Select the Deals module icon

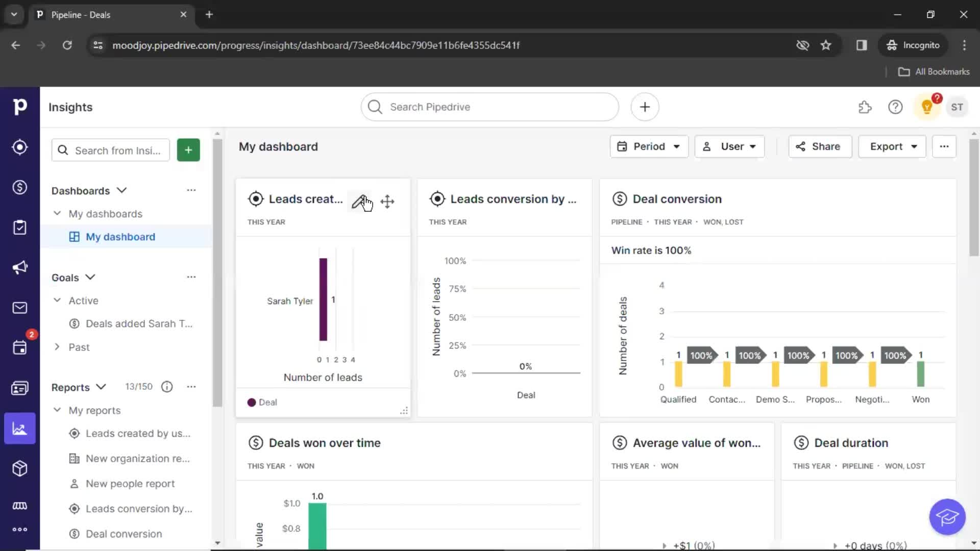(19, 187)
